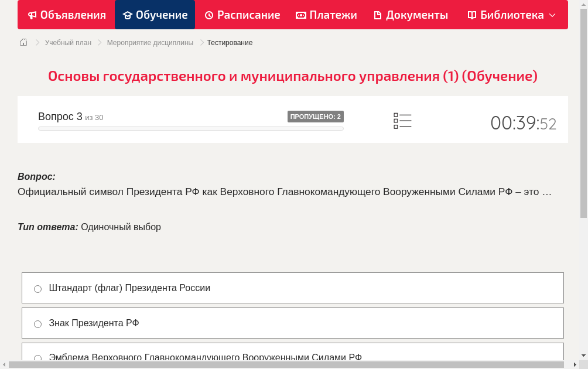Click the document icon on Документы
Image resolution: width=588 pixels, height=369 pixels.
(x=378, y=15)
